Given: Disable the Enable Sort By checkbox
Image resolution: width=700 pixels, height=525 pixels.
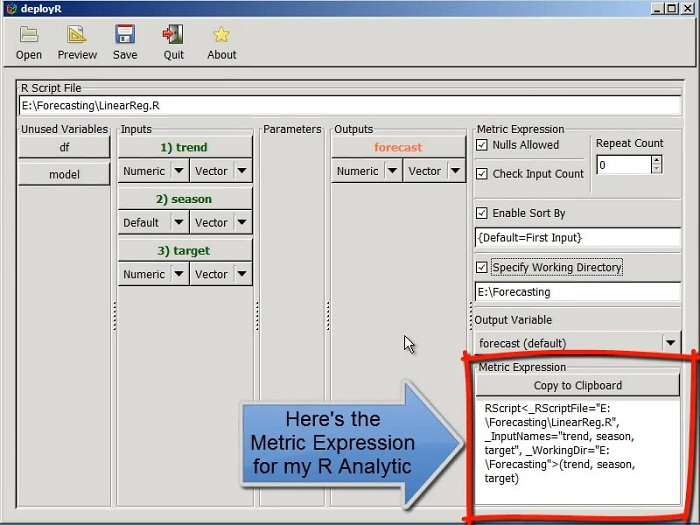Looking at the screenshot, I should pos(483,213).
